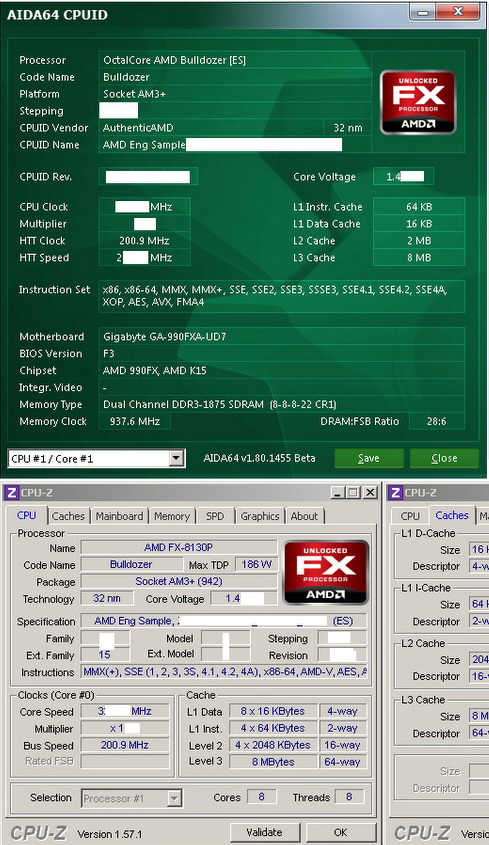Close the AIDA64 CPUID panel via Close button
Image resolution: width=489 pixels, height=845 pixels.
click(x=444, y=459)
